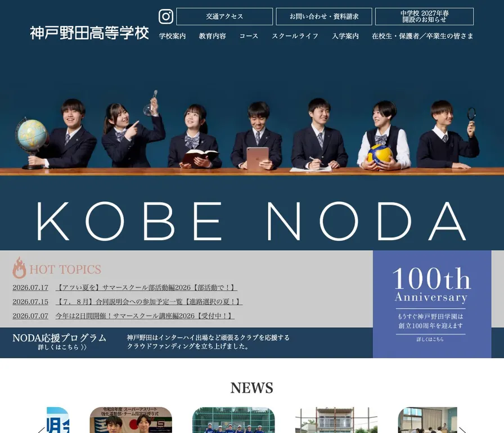Click the KOBE NODA hero title
Screen dimensions: 504x433
coord(251,221)
